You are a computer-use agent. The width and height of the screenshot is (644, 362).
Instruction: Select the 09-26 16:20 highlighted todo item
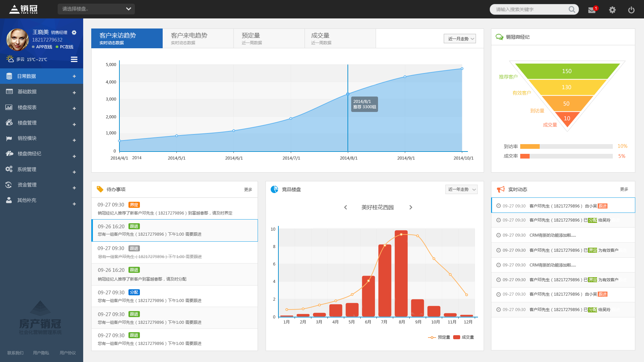175,230
